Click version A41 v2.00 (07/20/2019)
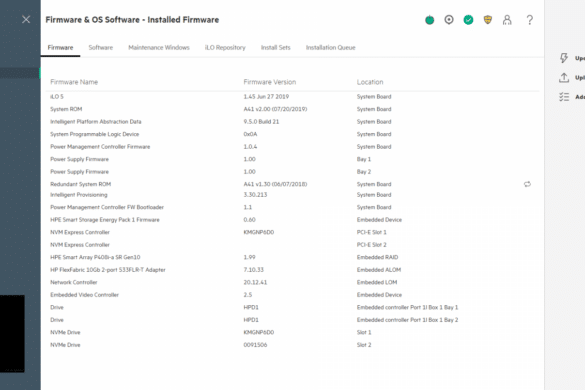Screen dimensions: 585x390 pos(275,109)
